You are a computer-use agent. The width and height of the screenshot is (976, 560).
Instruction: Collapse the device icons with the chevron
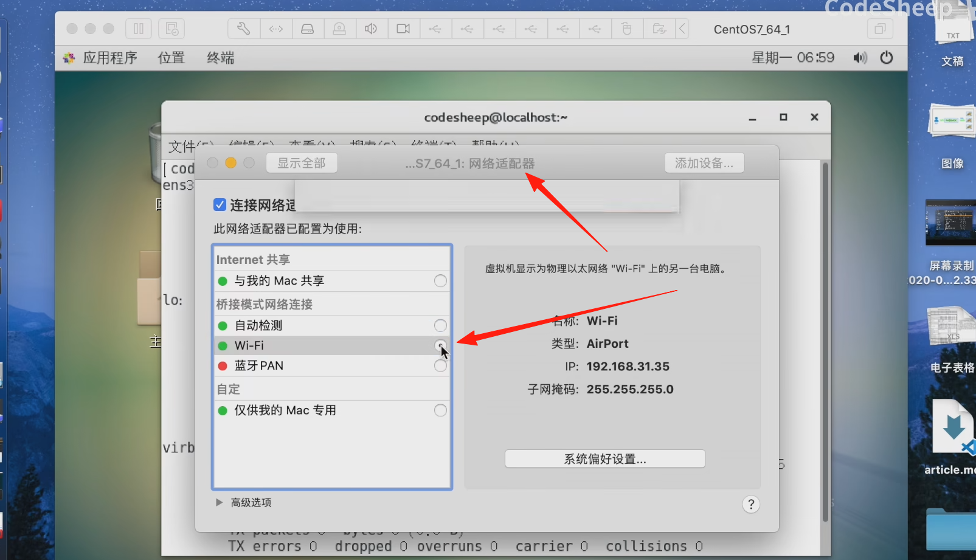pos(682,29)
